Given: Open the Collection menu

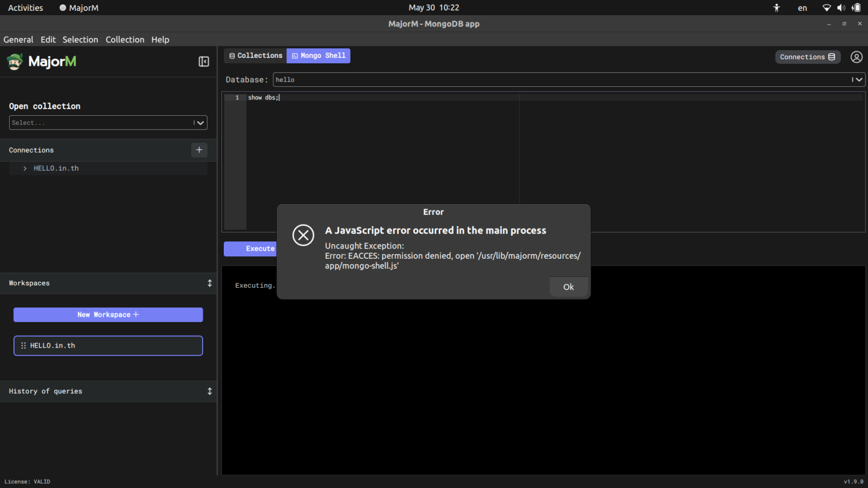Looking at the screenshot, I should (x=125, y=40).
